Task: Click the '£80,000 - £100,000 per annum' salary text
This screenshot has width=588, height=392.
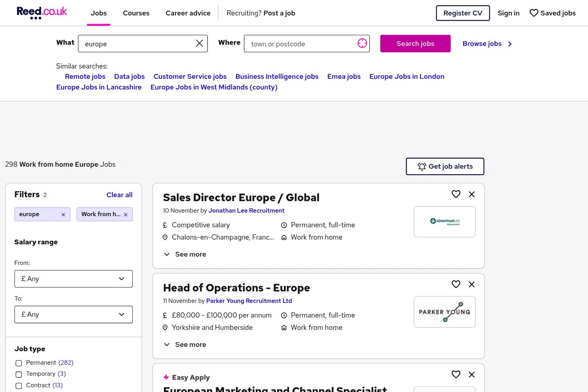Action: coord(222,315)
